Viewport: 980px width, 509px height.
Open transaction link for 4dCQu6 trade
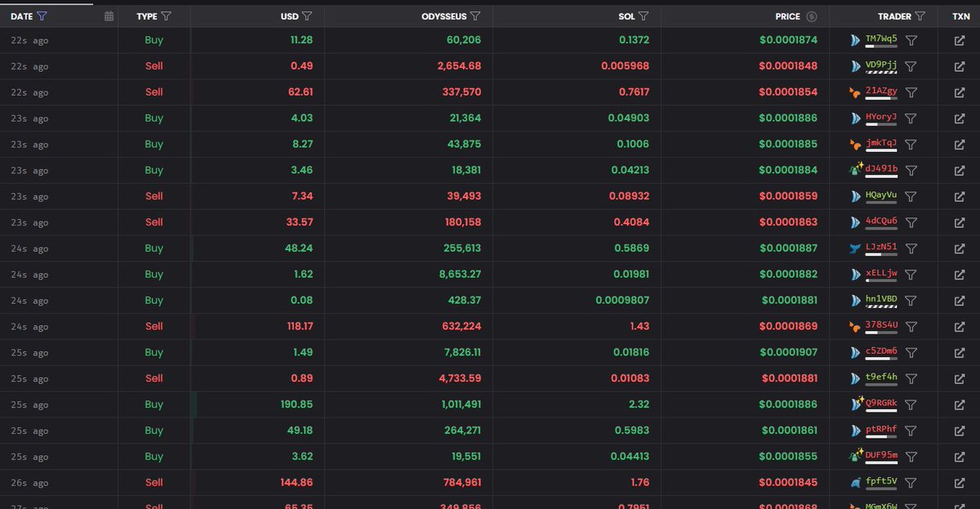(960, 222)
